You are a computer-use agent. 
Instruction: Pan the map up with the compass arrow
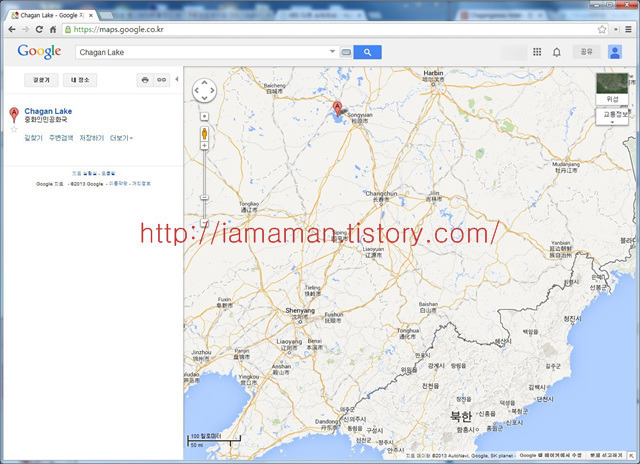[x=204, y=82]
